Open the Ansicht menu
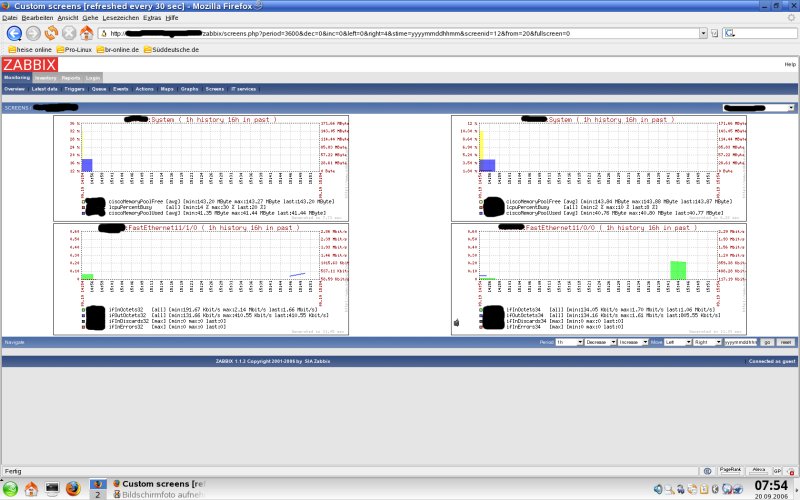The height and width of the screenshot is (500, 800). pyautogui.click(x=68, y=18)
